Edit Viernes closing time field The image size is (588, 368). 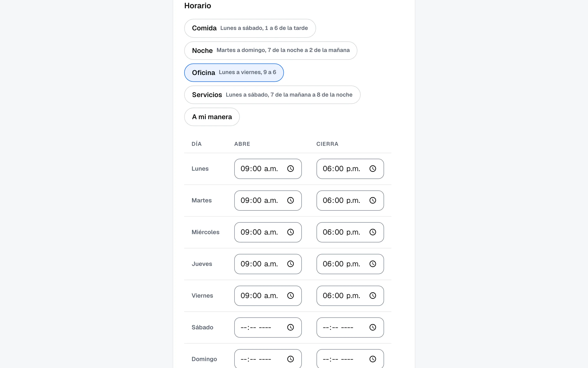[350, 296]
